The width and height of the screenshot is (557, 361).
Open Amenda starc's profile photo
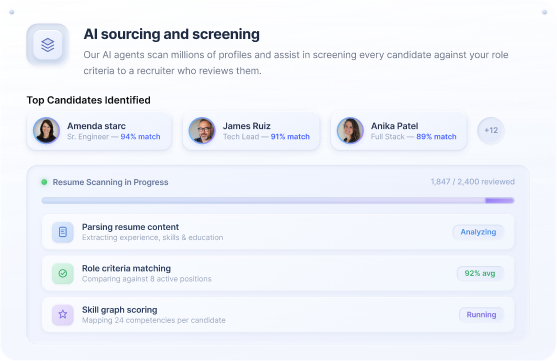(47, 130)
